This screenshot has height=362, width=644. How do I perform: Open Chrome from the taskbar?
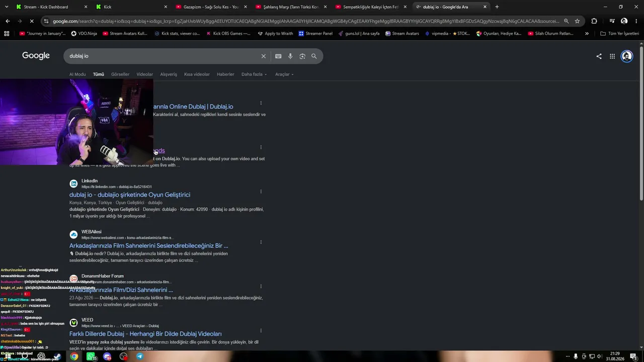click(x=74, y=356)
